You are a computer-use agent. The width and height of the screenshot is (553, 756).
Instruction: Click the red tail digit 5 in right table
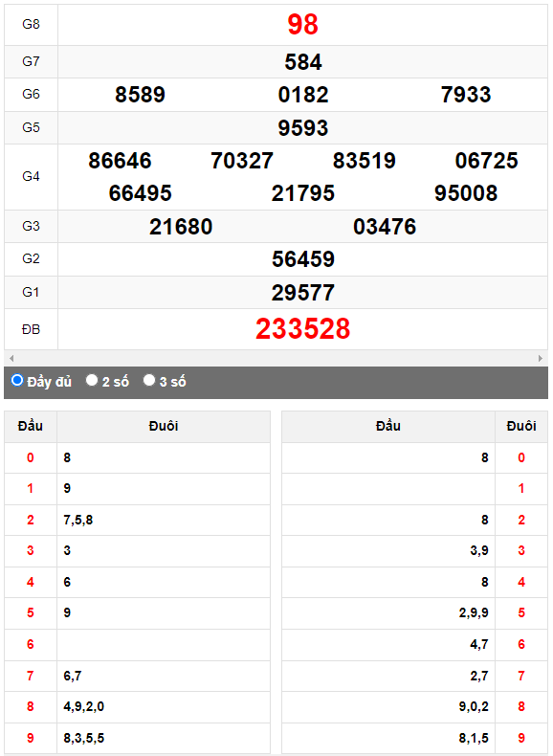point(521,612)
